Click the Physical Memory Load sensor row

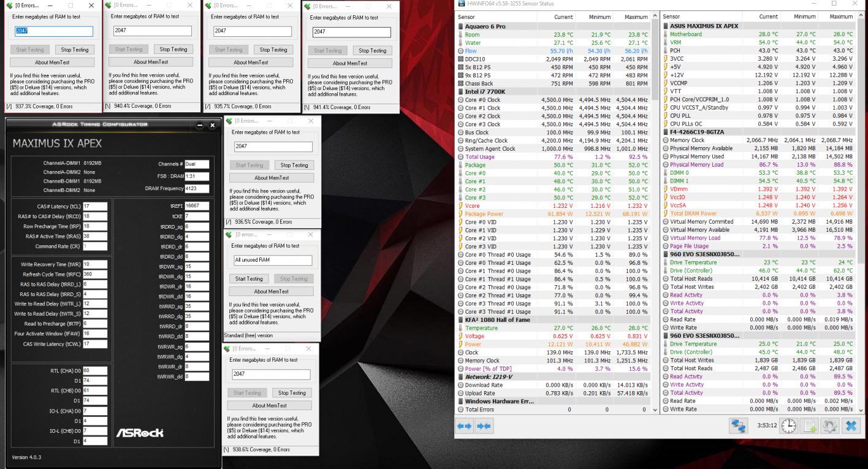(x=758, y=164)
